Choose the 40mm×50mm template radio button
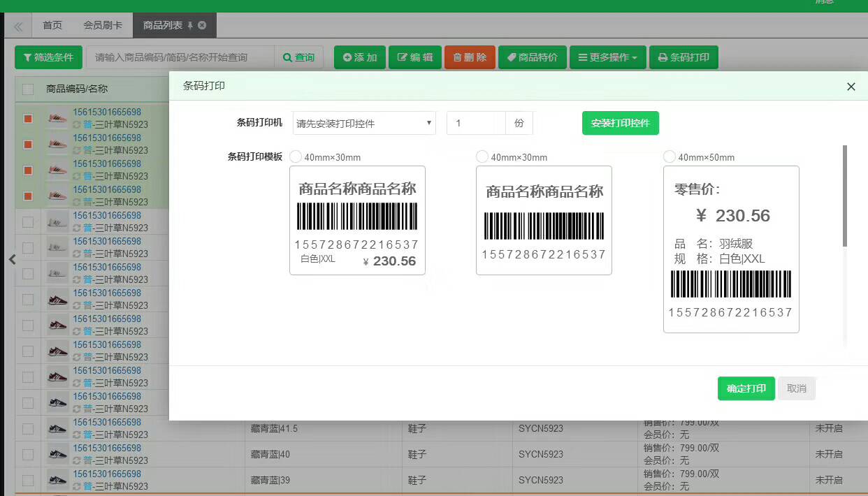This screenshot has height=496, width=868. (x=670, y=156)
